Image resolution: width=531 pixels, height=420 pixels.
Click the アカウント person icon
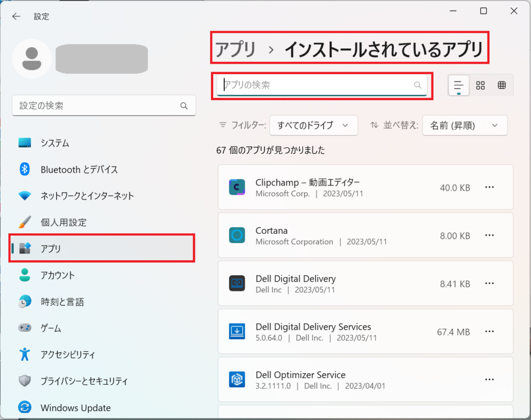coord(25,275)
